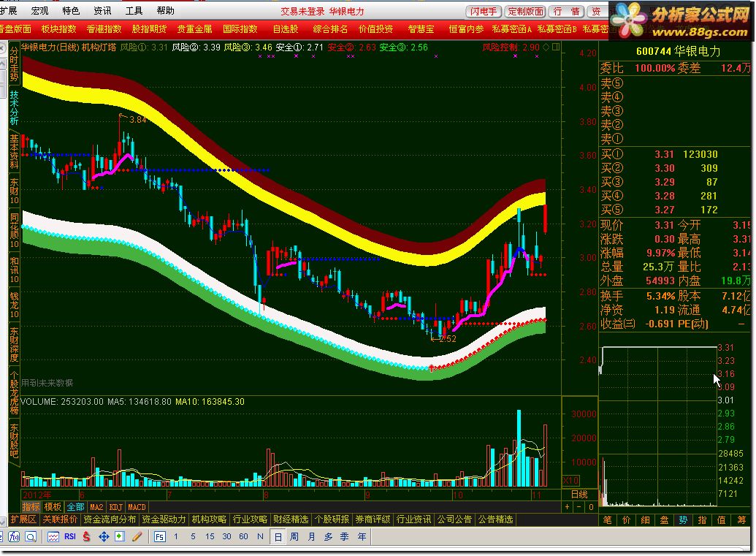Select the 分时走势 side tab
Viewport: 756px width, 556px height.
13,64
